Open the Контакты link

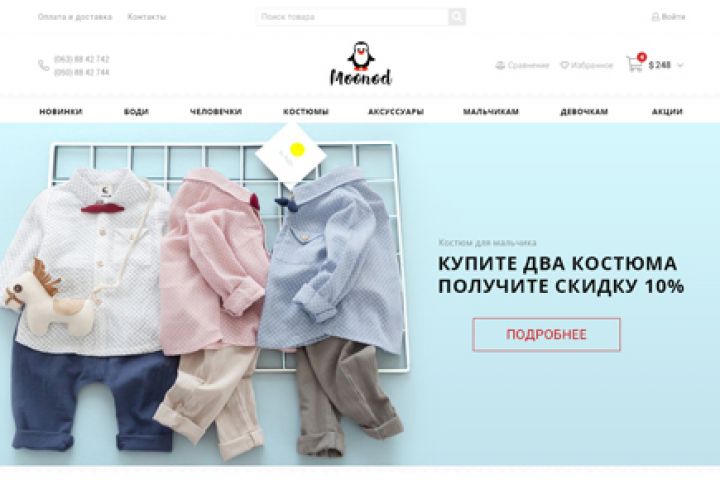[146, 17]
